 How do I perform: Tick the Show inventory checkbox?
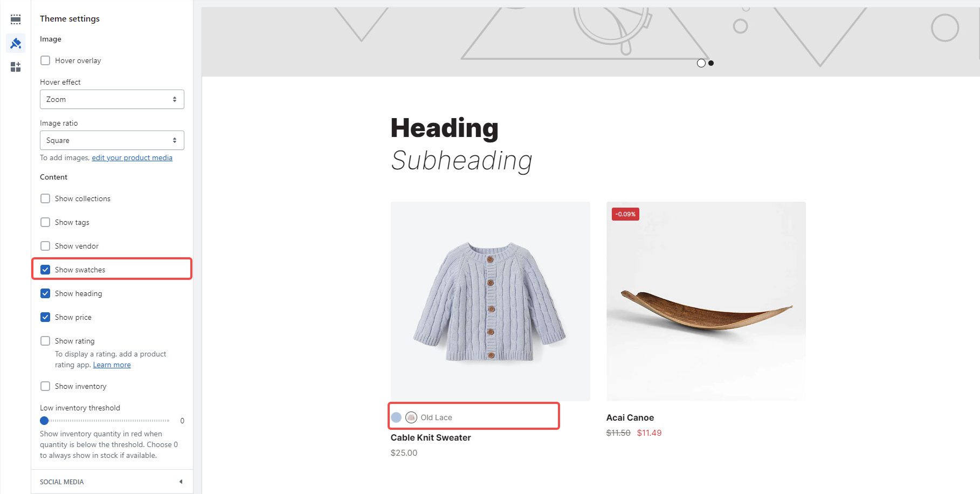click(45, 386)
